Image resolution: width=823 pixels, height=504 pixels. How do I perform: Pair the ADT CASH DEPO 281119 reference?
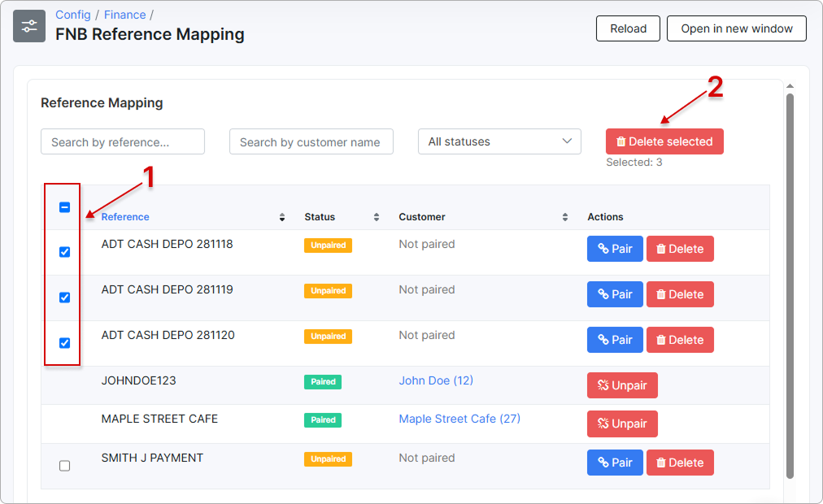click(x=615, y=294)
